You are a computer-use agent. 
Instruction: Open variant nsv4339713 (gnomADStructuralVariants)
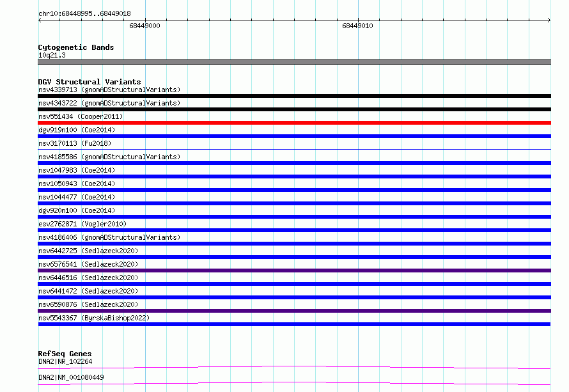click(109, 90)
